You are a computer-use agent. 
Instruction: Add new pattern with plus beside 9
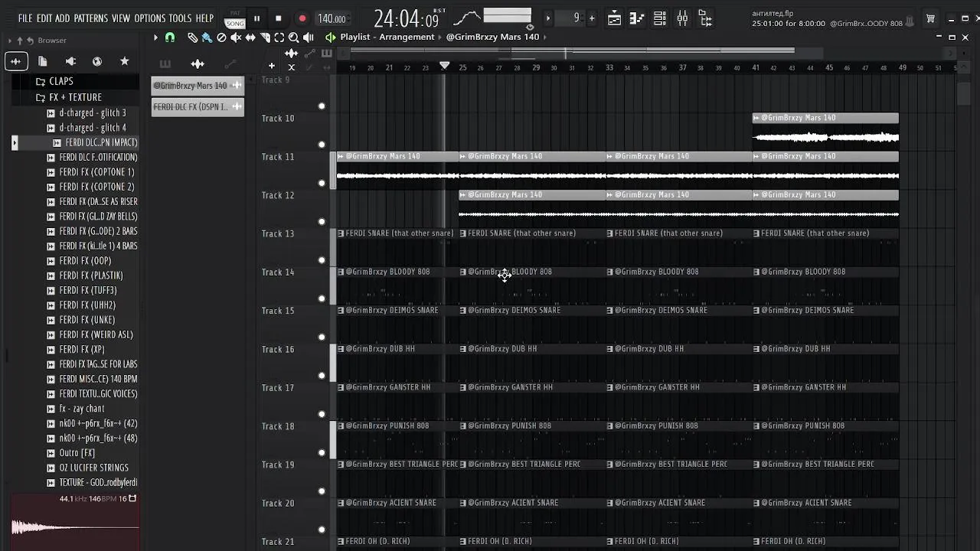pos(592,18)
